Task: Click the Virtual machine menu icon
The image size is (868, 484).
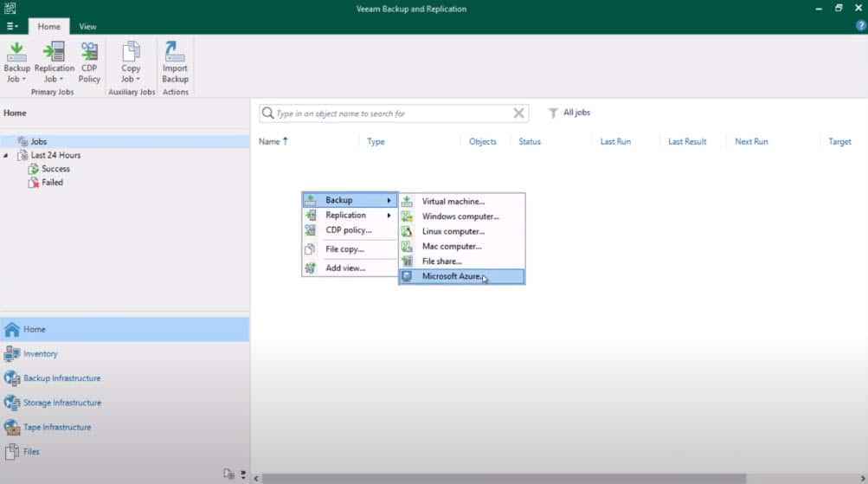Action: (x=407, y=202)
